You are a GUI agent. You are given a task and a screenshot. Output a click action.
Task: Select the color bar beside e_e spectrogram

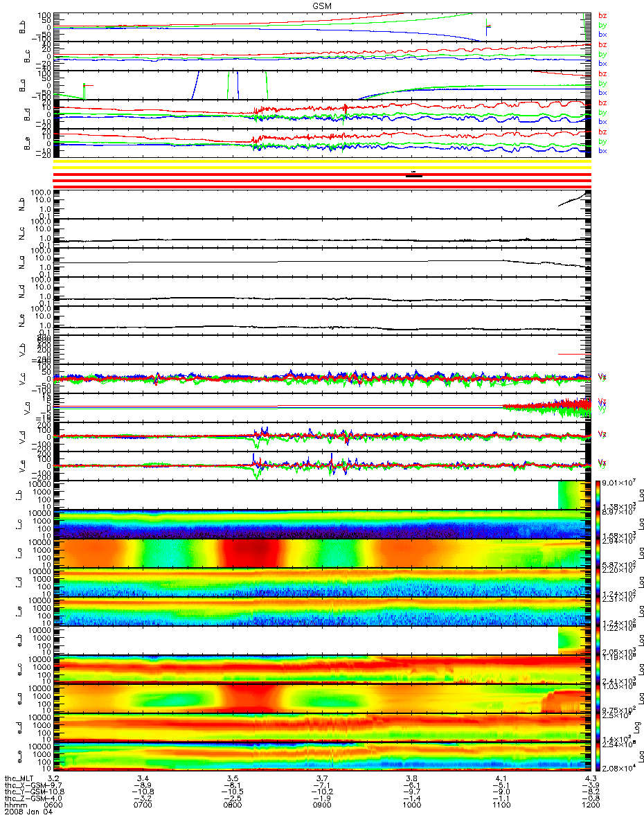597,756
